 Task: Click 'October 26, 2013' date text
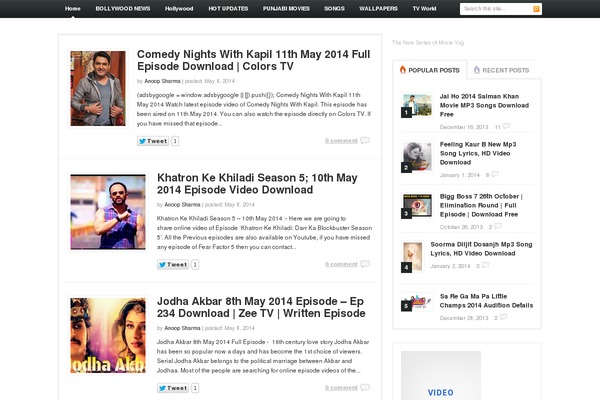(461, 227)
